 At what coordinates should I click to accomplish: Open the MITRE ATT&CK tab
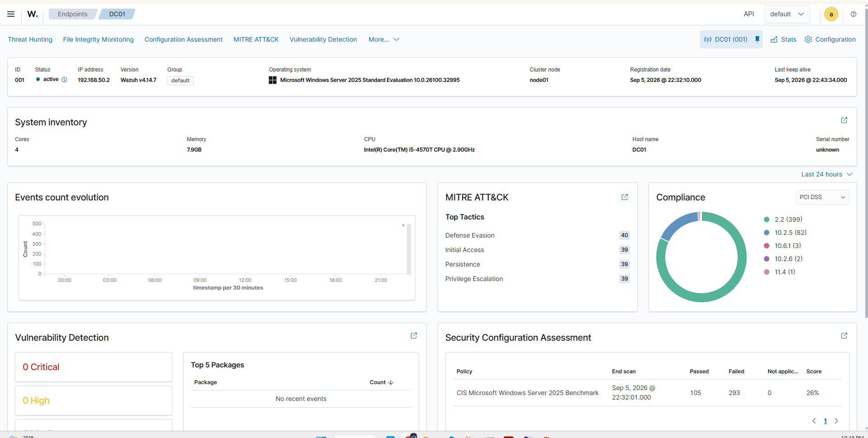256,39
